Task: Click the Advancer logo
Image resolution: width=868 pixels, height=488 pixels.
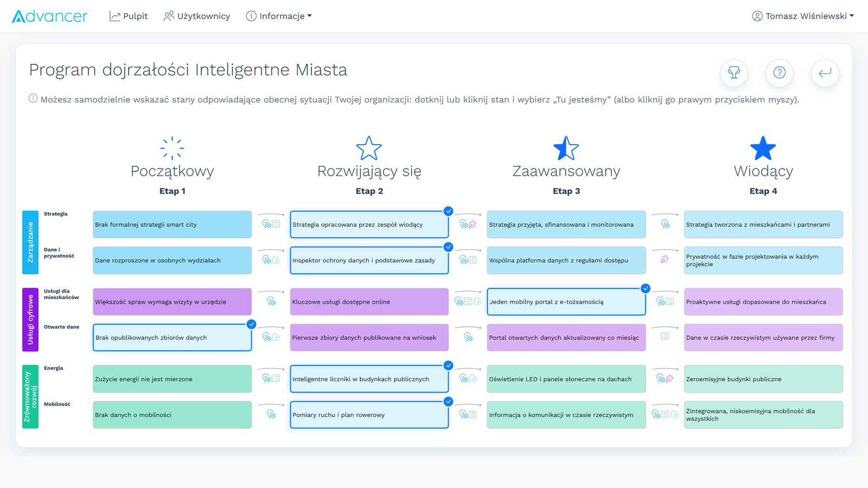Action: 49,16
